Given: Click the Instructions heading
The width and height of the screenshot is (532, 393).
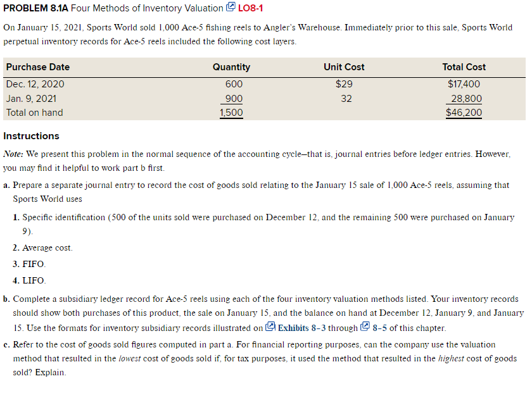Looking at the screenshot, I should click(x=31, y=136).
